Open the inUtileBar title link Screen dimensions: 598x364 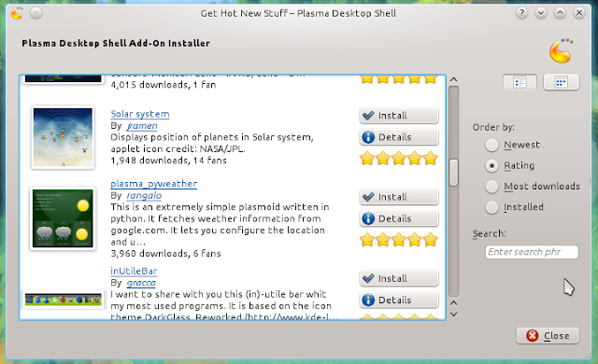134,271
